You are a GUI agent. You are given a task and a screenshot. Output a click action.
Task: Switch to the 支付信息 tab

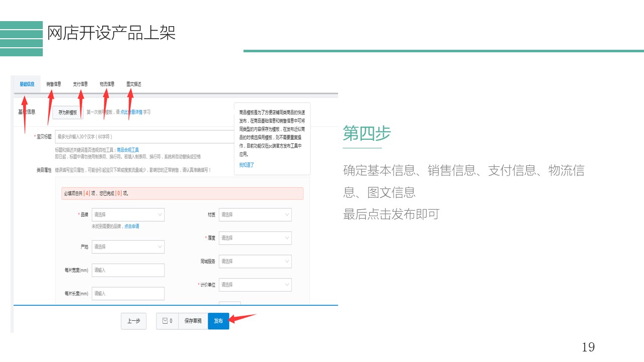[80, 84]
